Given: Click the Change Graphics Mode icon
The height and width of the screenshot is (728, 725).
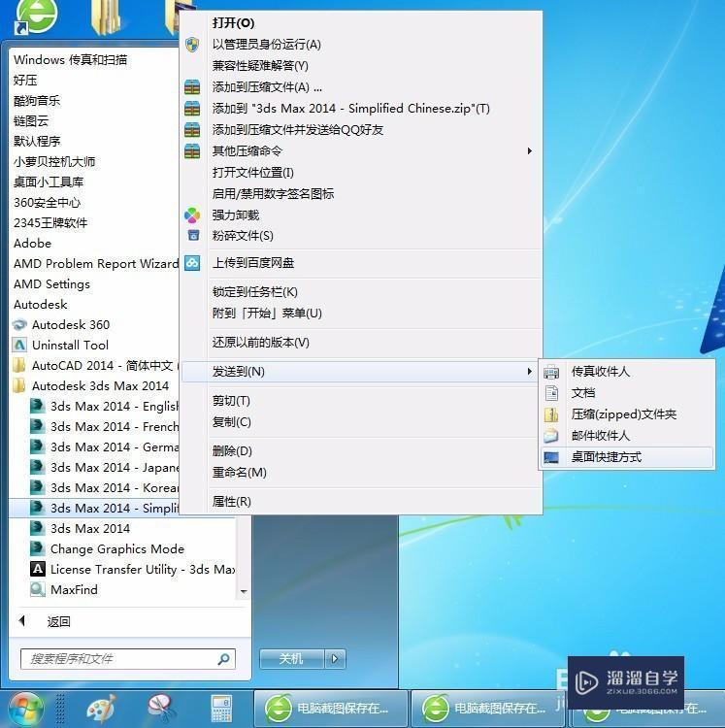Looking at the screenshot, I should click(37, 548).
